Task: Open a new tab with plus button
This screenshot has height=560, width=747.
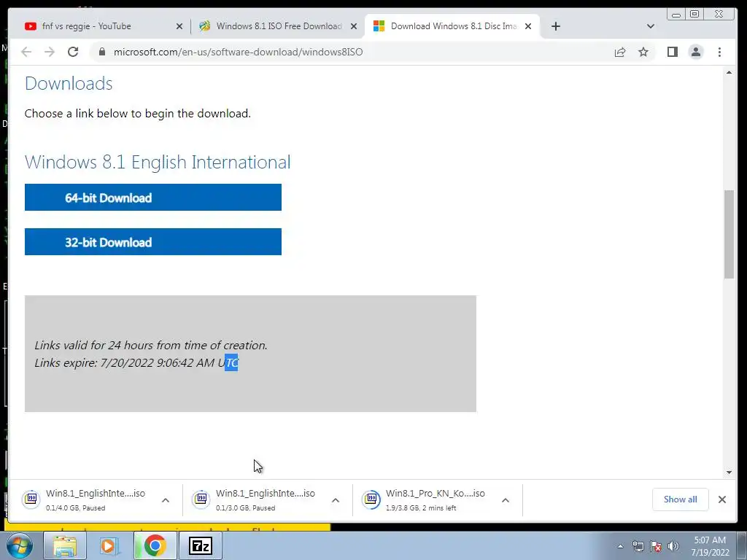Action: [555, 26]
